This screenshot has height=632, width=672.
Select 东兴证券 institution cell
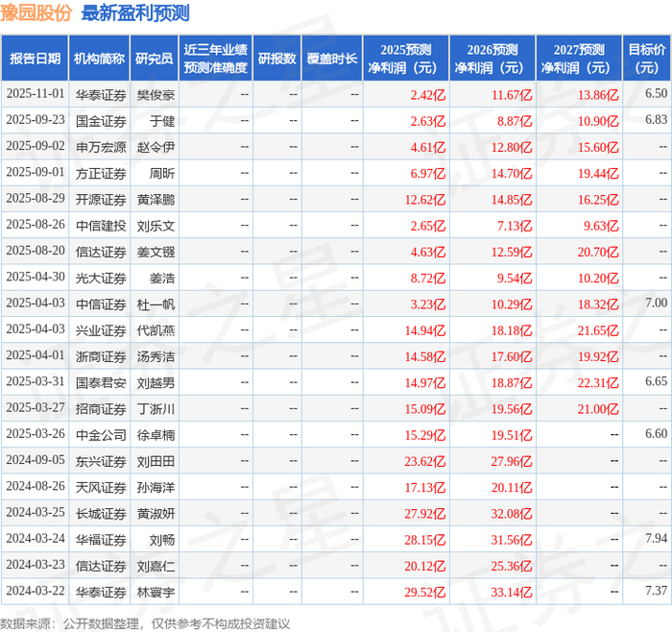[101, 461]
